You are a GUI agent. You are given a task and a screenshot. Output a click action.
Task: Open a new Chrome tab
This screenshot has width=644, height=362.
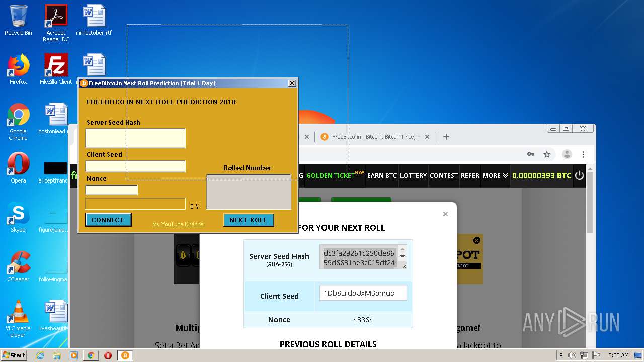tap(446, 137)
